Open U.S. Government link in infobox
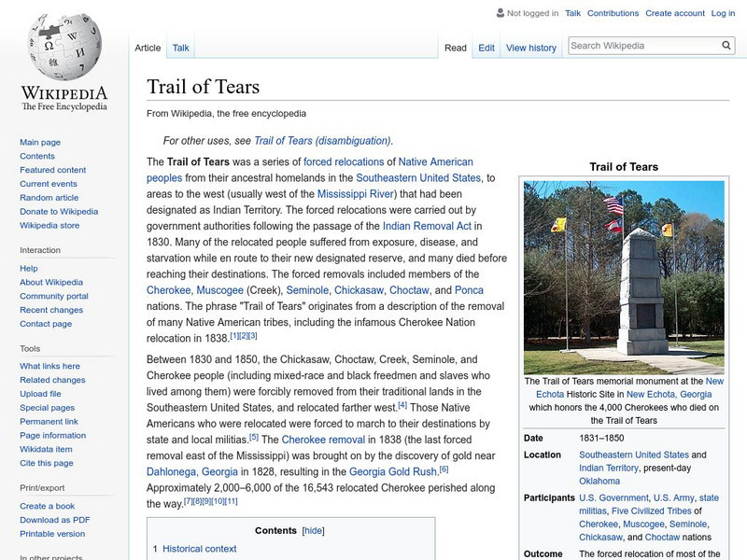Viewport: 747px width, 560px height. 613,497
